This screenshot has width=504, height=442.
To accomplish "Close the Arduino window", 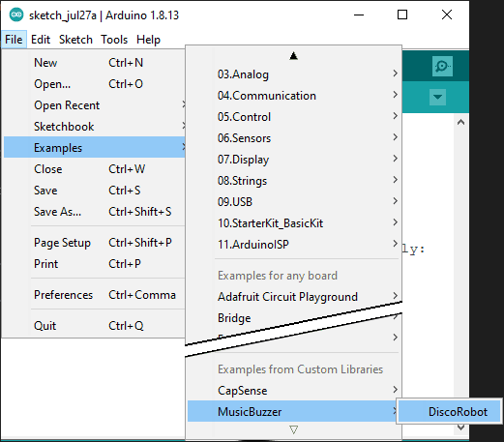I will (x=447, y=15).
